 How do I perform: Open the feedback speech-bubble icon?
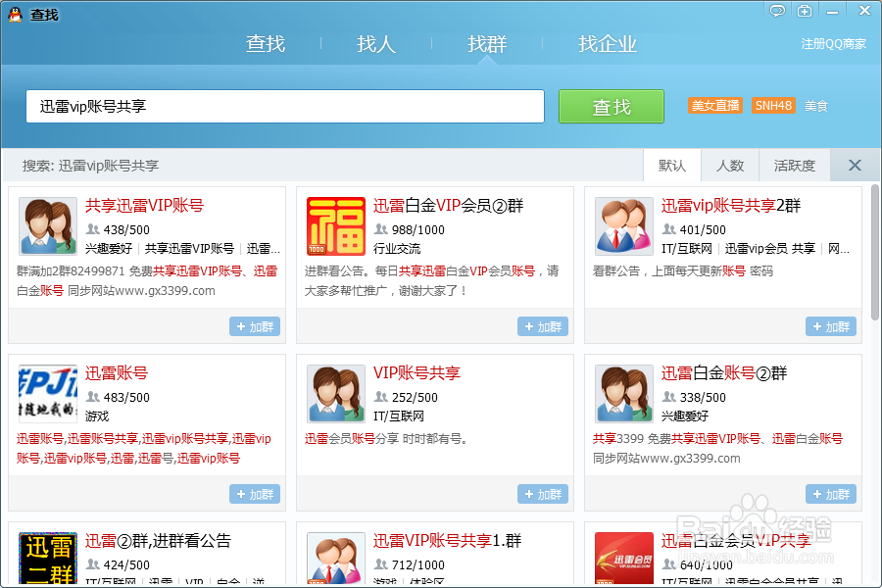777,10
